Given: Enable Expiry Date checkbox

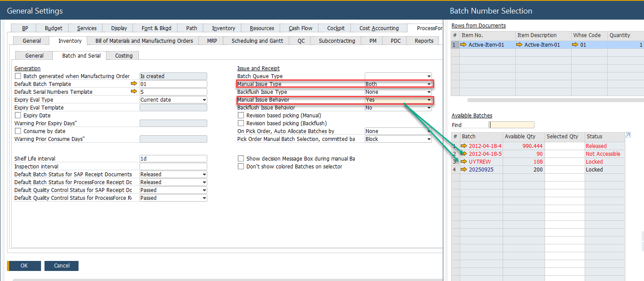Looking at the screenshot, I should coord(18,115).
